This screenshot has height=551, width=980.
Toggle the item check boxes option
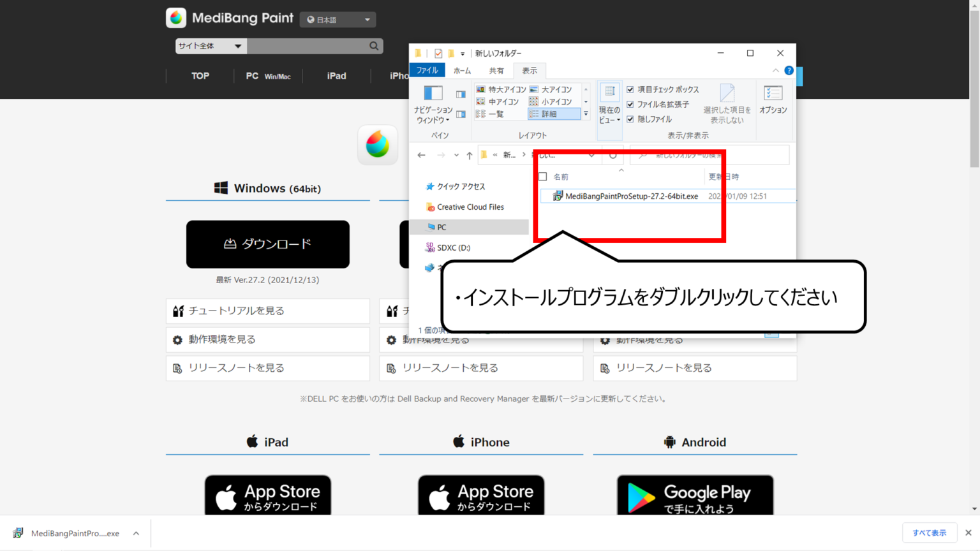630,90
